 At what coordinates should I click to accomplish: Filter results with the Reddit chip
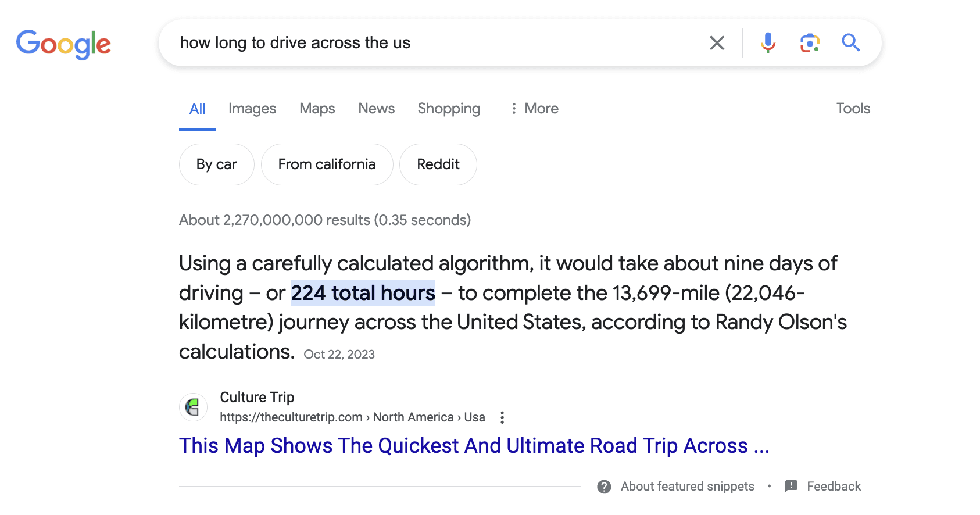tap(438, 164)
